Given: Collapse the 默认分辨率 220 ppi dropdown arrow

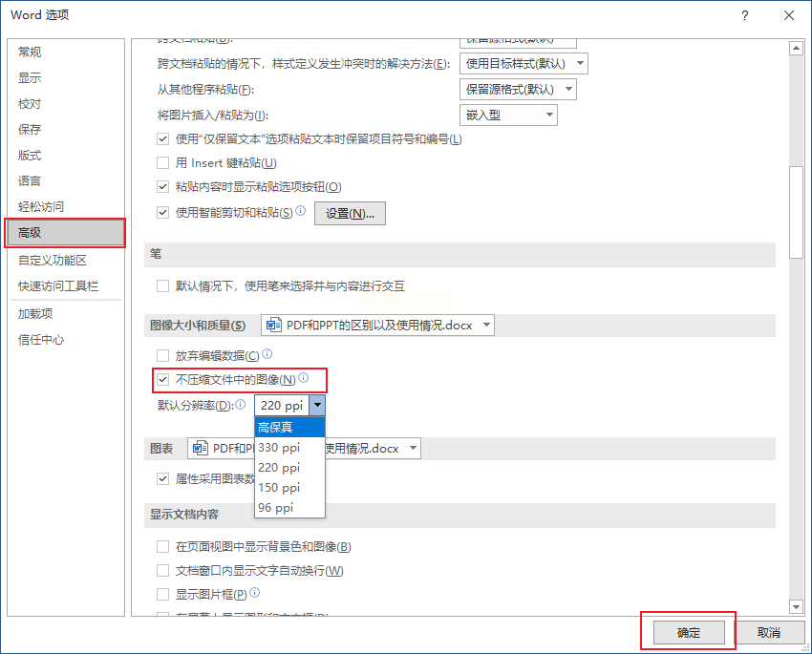Looking at the screenshot, I should click(x=317, y=405).
